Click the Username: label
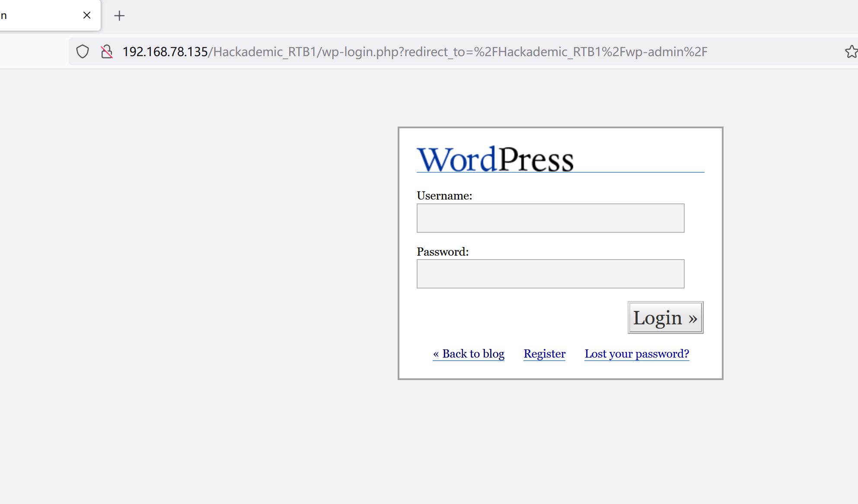858x504 pixels. (444, 196)
